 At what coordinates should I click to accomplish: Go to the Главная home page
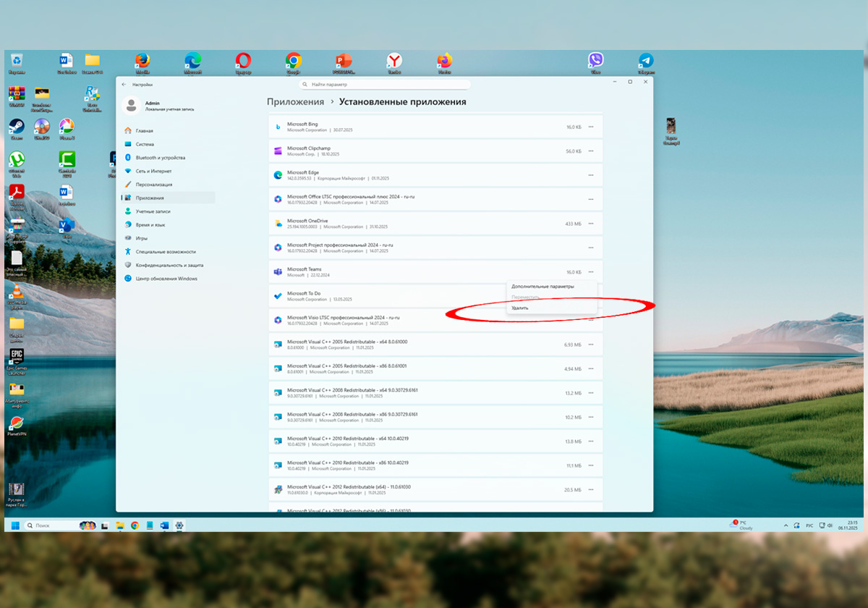pos(144,131)
